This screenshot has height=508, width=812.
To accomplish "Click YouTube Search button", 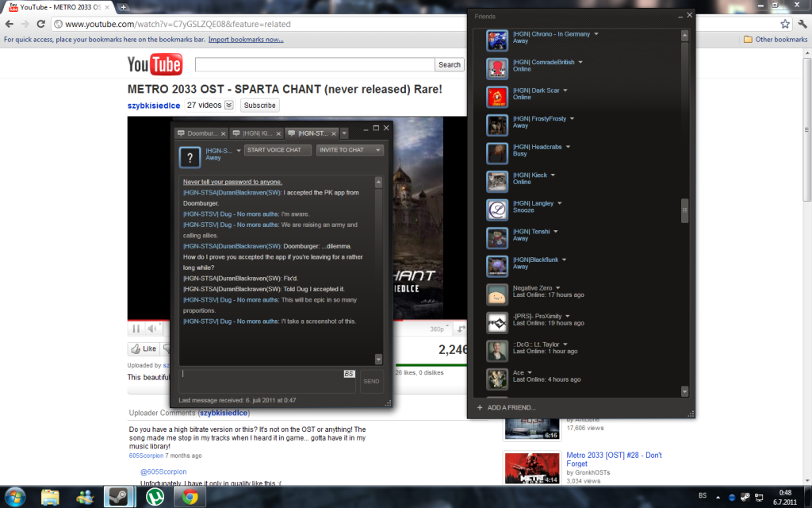I will click(449, 65).
